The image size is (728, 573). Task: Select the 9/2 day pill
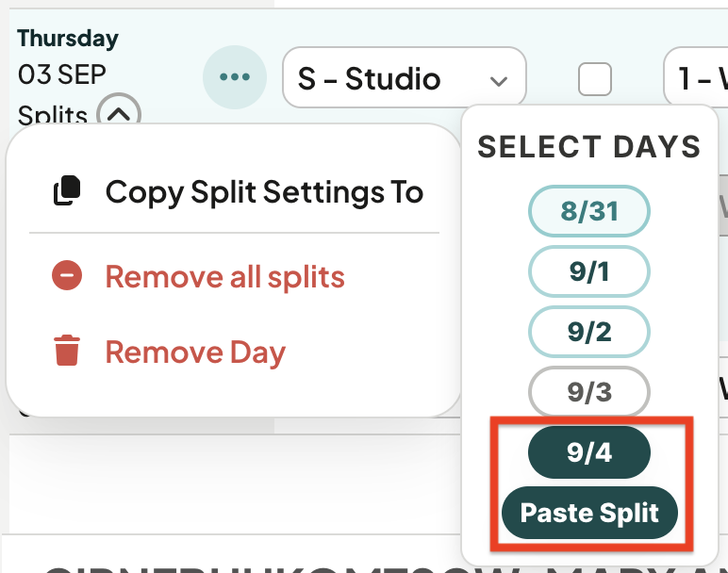click(x=588, y=332)
